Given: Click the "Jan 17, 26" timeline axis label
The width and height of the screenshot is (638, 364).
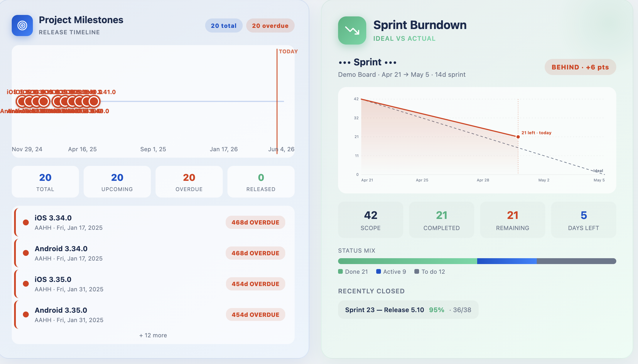Looking at the screenshot, I should coord(224,149).
